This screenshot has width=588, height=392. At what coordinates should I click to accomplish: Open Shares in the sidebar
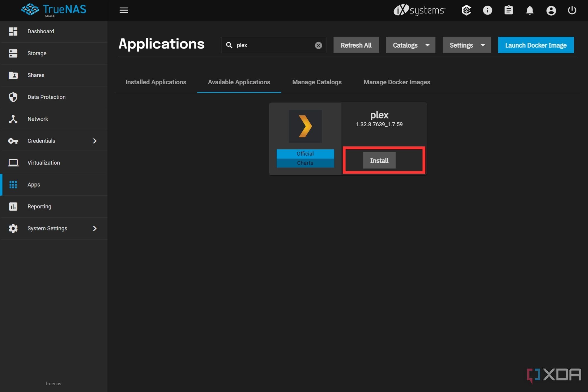(54, 75)
